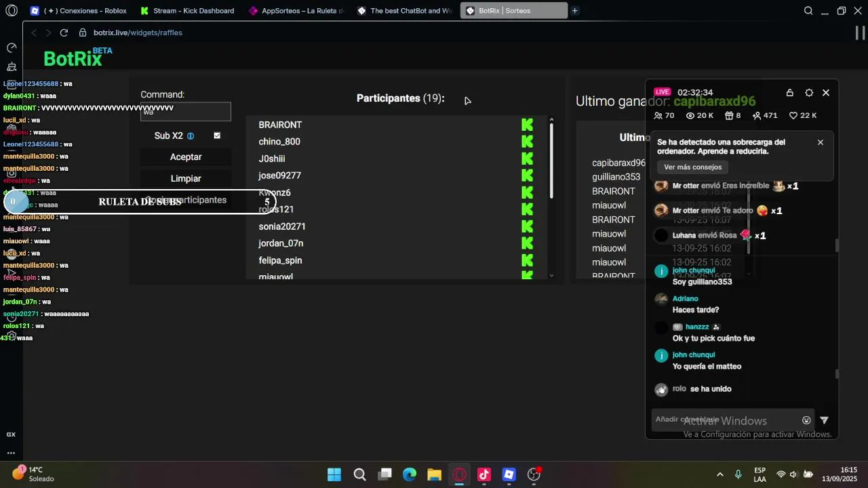Click the ESP LAA language indicator
Screen dimensions: 868x488
[x=759, y=474]
